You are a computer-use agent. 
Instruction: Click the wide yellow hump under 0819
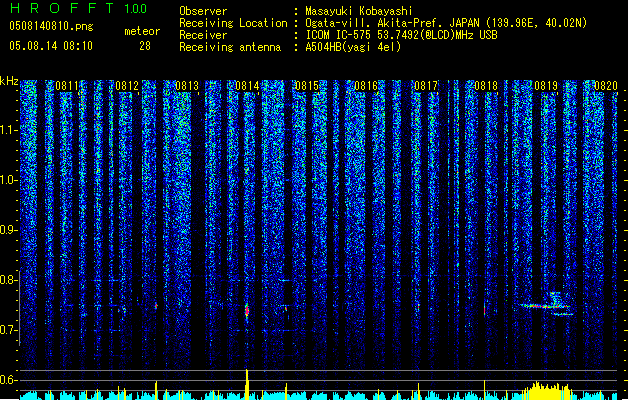(547, 391)
